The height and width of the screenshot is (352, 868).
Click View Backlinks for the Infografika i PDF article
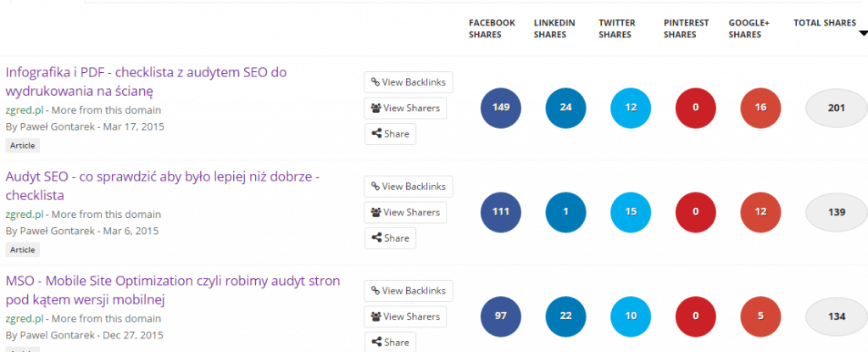point(409,82)
